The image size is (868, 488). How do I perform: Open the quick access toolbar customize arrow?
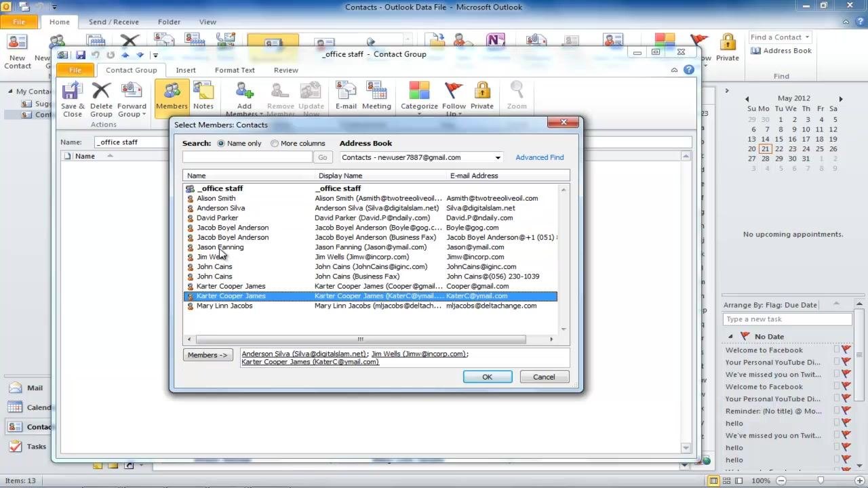pyautogui.click(x=155, y=55)
